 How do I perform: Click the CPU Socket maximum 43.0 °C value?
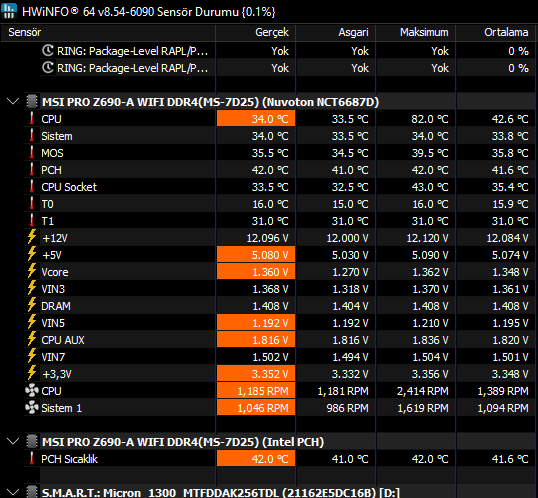[x=430, y=187]
